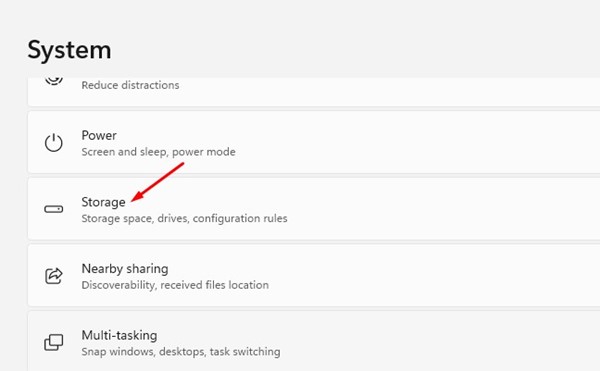Image resolution: width=600 pixels, height=371 pixels.
Task: Click empty area of Multi-tasking card
Action: coord(421,342)
